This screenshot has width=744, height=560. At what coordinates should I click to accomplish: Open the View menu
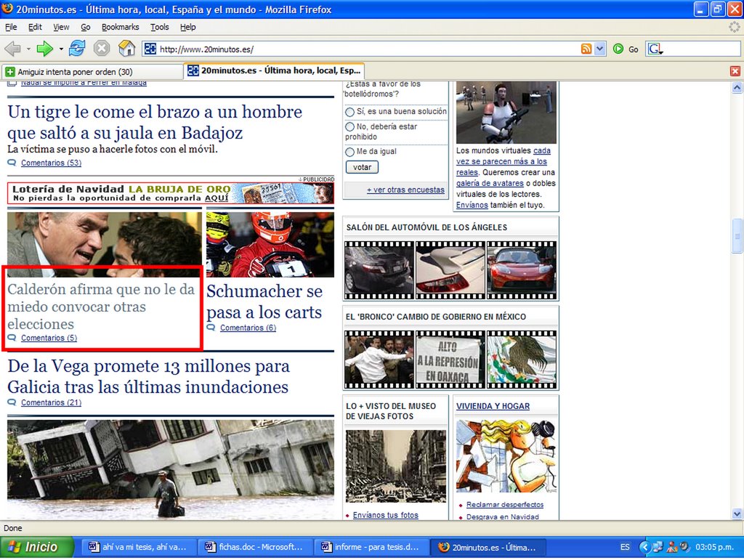tap(61, 27)
